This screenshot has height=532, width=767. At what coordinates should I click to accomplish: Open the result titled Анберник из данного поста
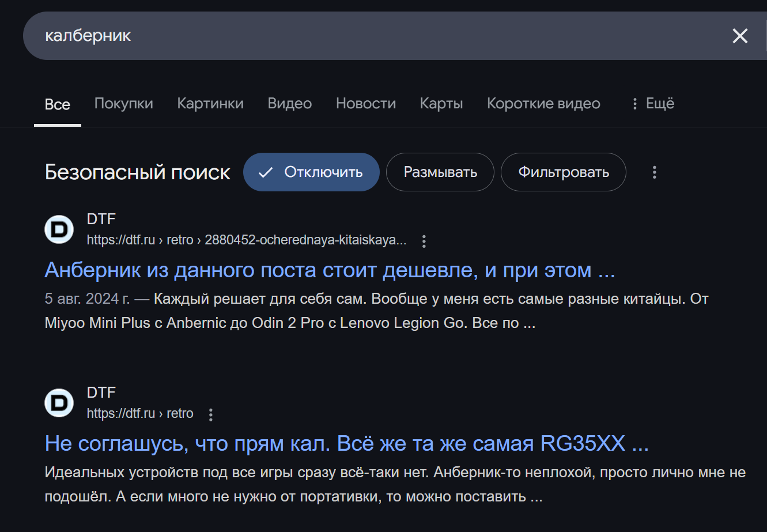(330, 270)
